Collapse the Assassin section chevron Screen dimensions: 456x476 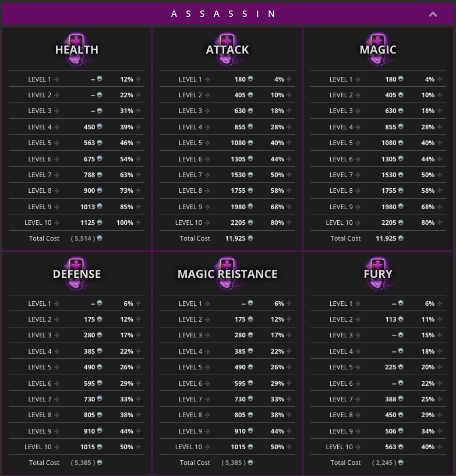[433, 15]
